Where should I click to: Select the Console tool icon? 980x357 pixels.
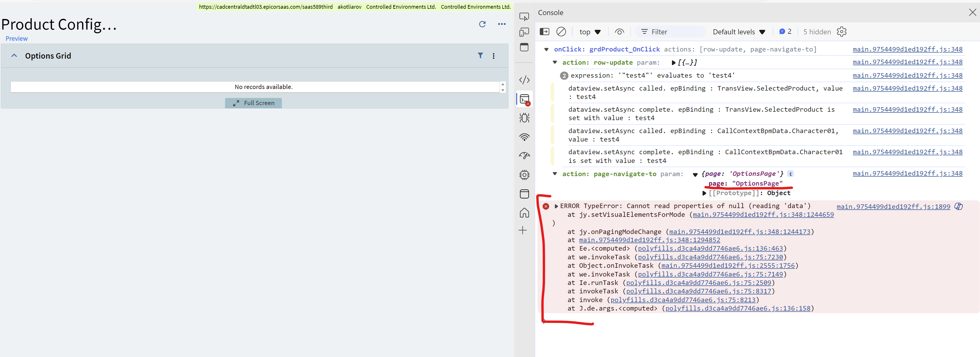tap(525, 99)
